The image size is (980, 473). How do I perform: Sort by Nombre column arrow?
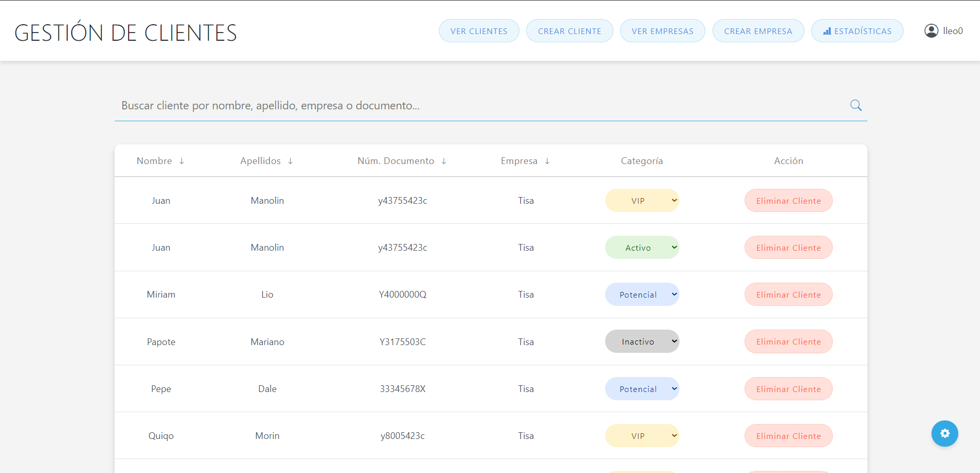[182, 161]
